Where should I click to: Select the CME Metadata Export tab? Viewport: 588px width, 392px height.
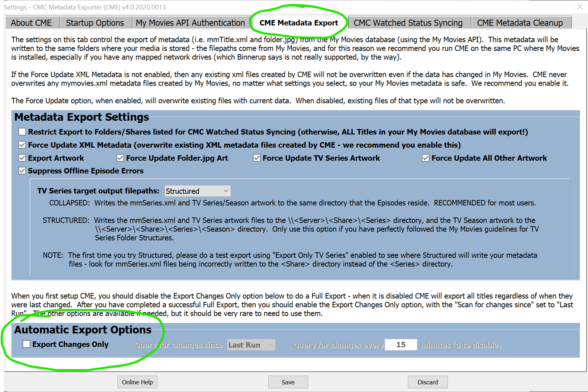pos(299,23)
